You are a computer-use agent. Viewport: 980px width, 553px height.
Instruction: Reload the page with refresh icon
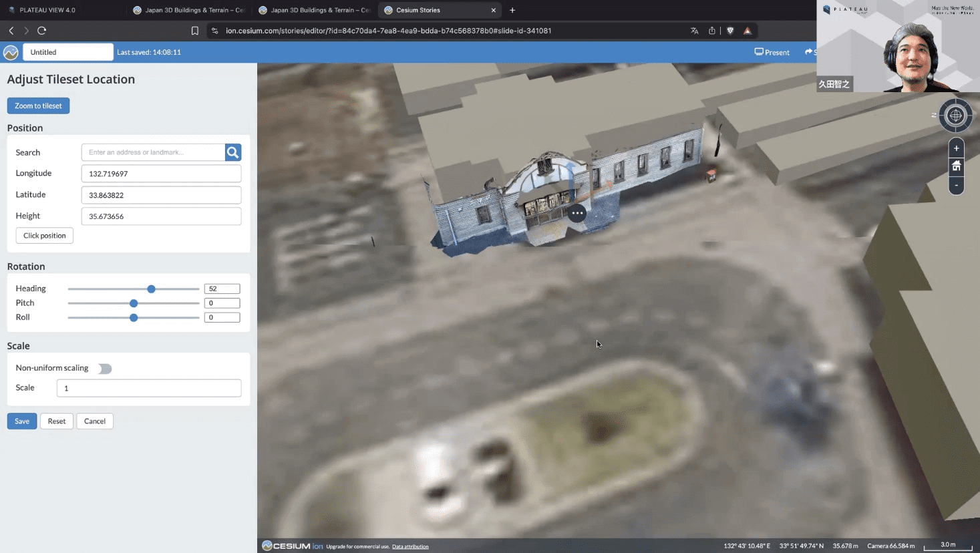(42, 31)
